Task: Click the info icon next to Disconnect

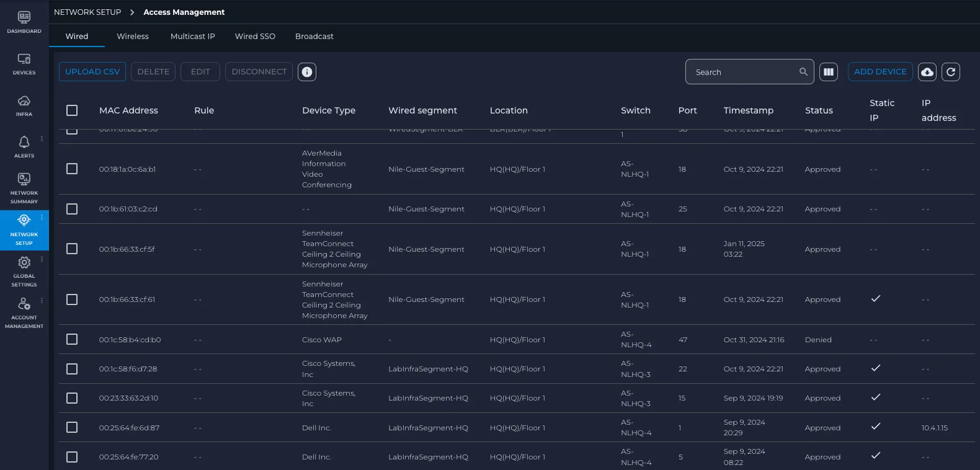Action: click(307, 72)
